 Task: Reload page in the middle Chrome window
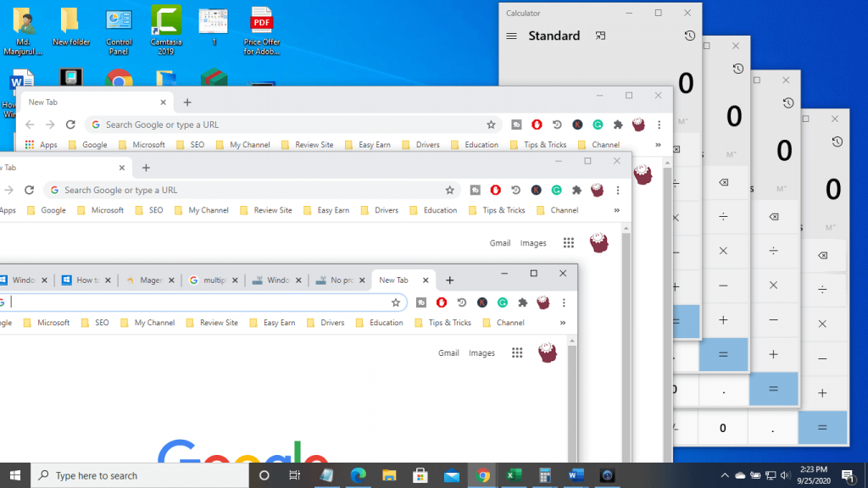point(30,190)
